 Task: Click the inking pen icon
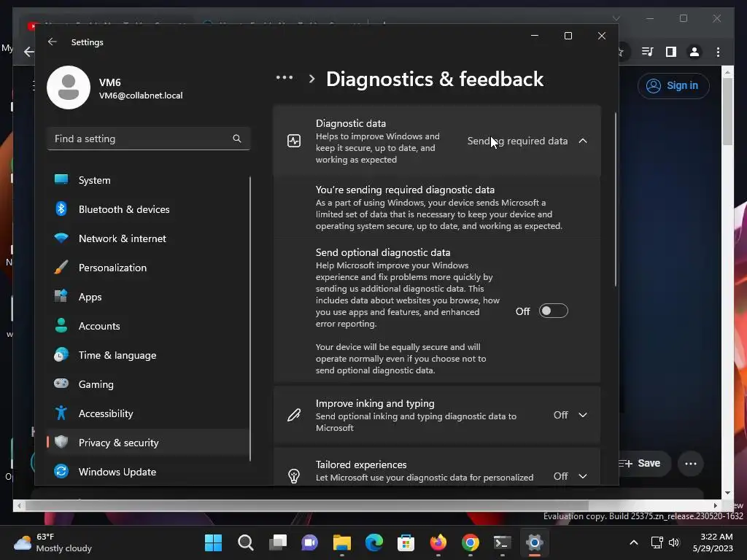(x=294, y=415)
